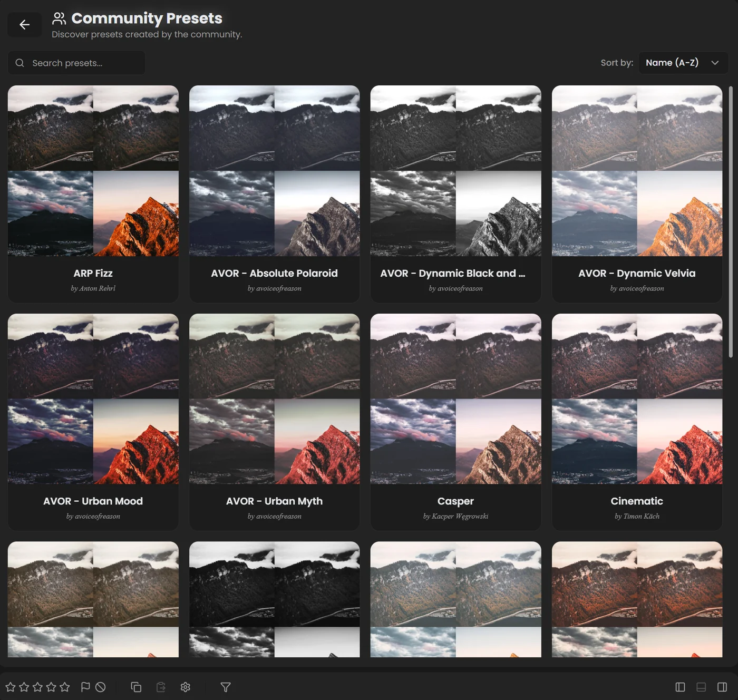Click the magnifier icon in the search box

(x=20, y=63)
